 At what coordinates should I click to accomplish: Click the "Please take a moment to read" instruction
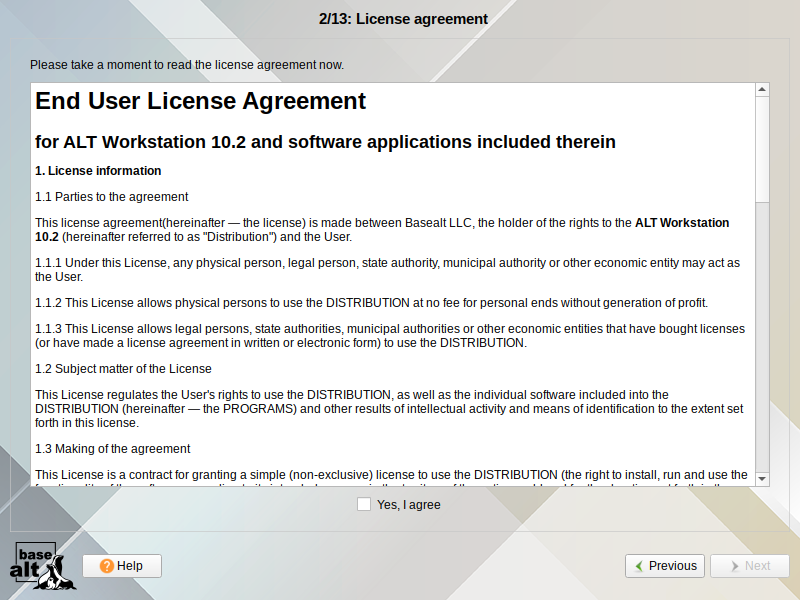[x=187, y=65]
